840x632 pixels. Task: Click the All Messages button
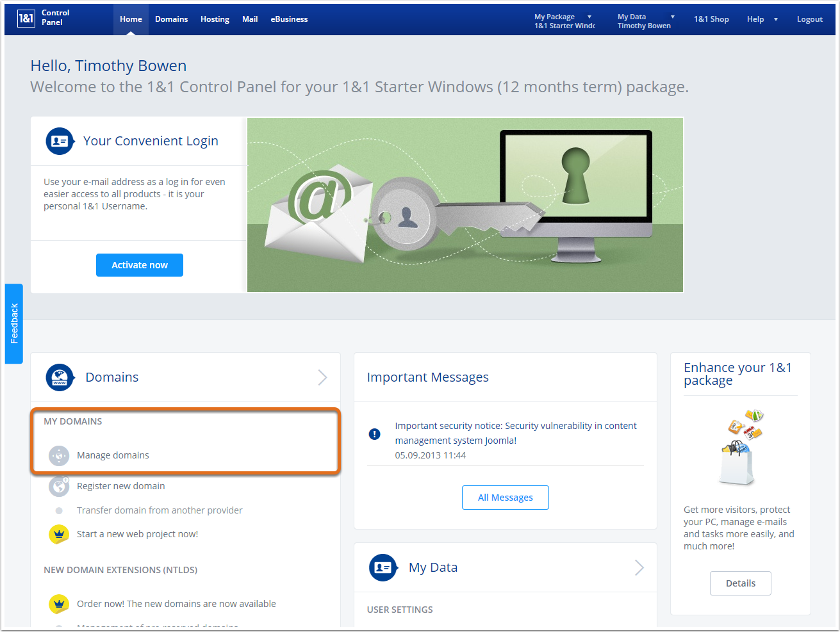point(506,498)
